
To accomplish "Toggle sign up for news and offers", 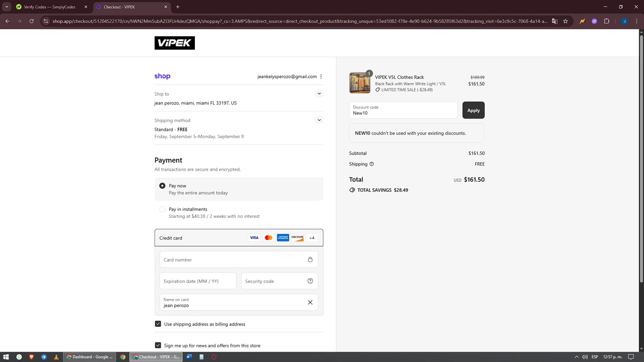I will [158, 345].
